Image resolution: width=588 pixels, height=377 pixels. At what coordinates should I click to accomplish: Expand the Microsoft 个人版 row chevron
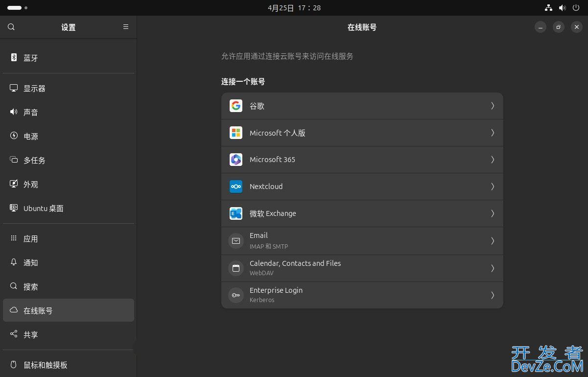pos(493,133)
